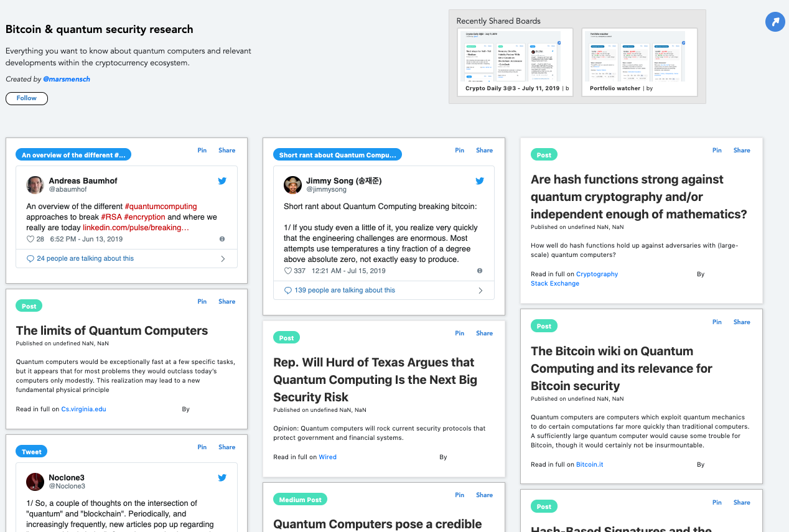The image size is (789, 532).
Task: Open the linkedin.com/pulse/breaking link
Action: (136, 228)
